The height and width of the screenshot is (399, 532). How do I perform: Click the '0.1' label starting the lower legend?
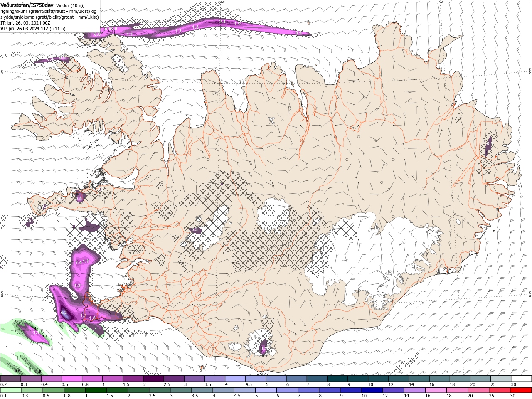click(3, 396)
